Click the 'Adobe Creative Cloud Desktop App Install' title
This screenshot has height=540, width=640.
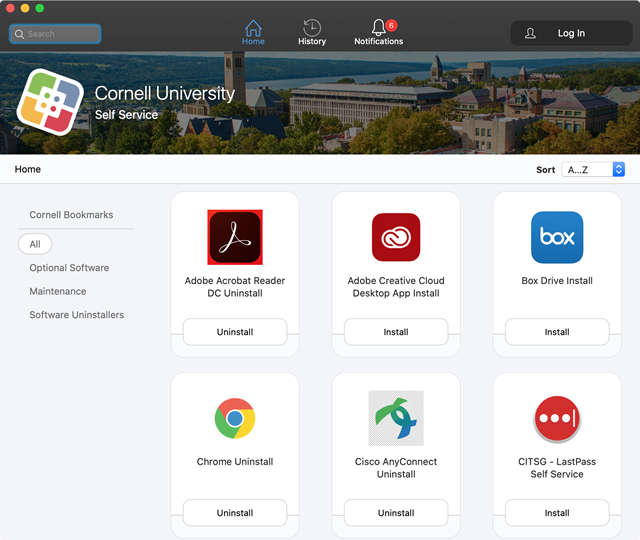click(x=396, y=287)
